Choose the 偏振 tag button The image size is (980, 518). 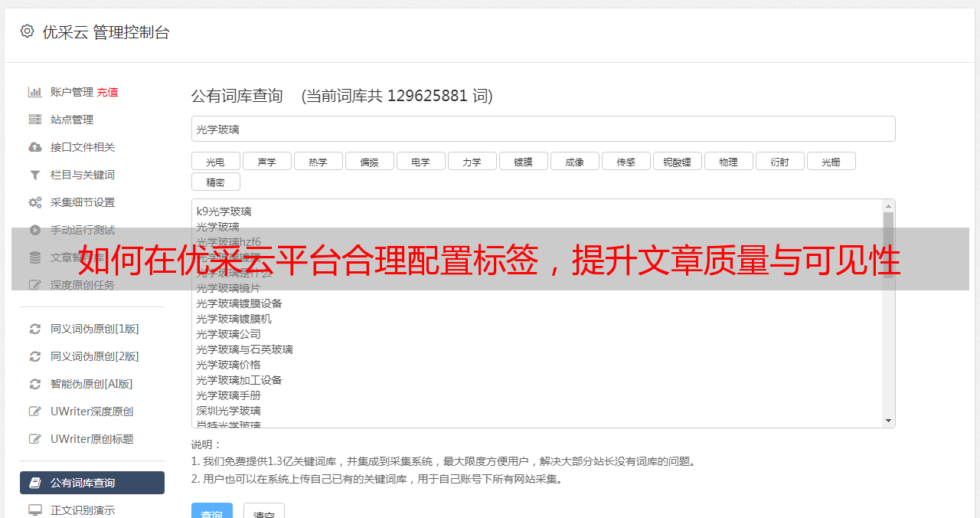pos(370,161)
